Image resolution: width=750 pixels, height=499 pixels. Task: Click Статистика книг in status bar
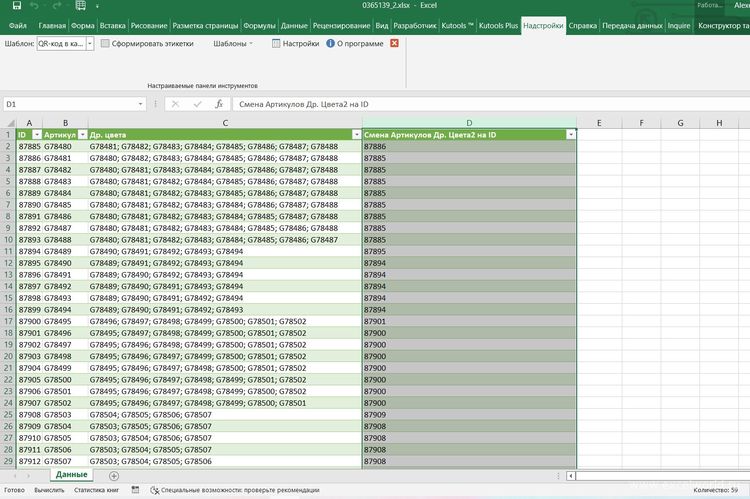(x=97, y=490)
